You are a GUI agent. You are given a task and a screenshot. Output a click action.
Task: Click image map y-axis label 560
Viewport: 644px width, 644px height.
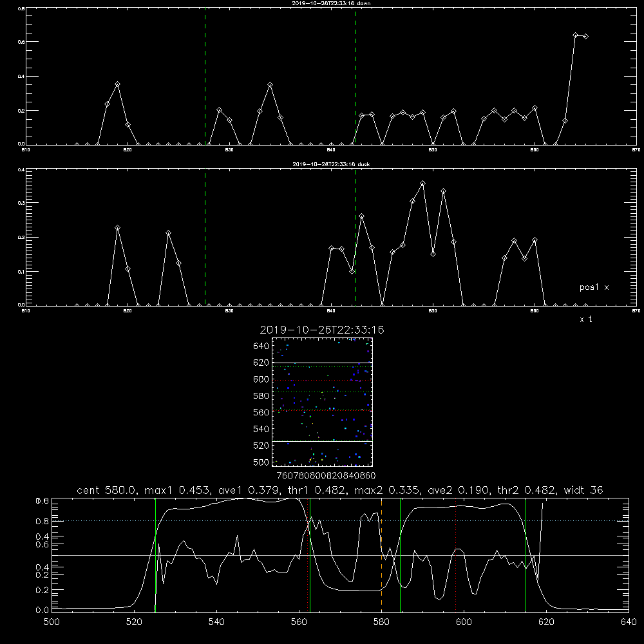(x=261, y=412)
